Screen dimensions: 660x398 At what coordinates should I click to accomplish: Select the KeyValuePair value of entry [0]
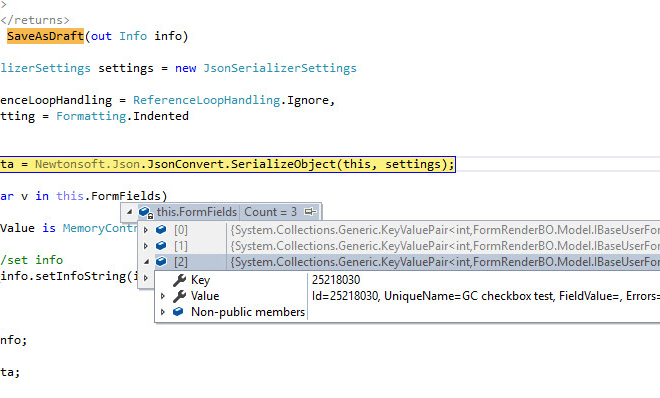point(444,230)
